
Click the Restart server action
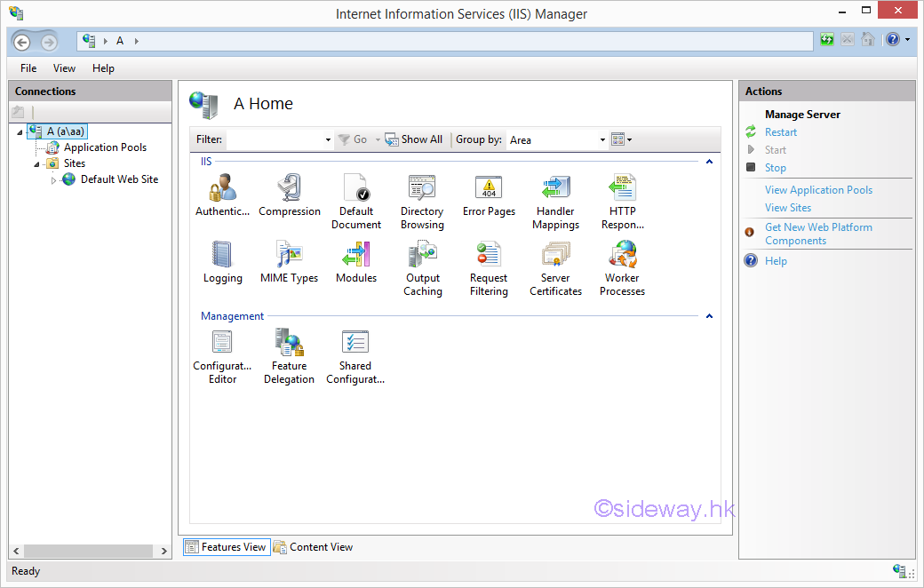(x=781, y=132)
